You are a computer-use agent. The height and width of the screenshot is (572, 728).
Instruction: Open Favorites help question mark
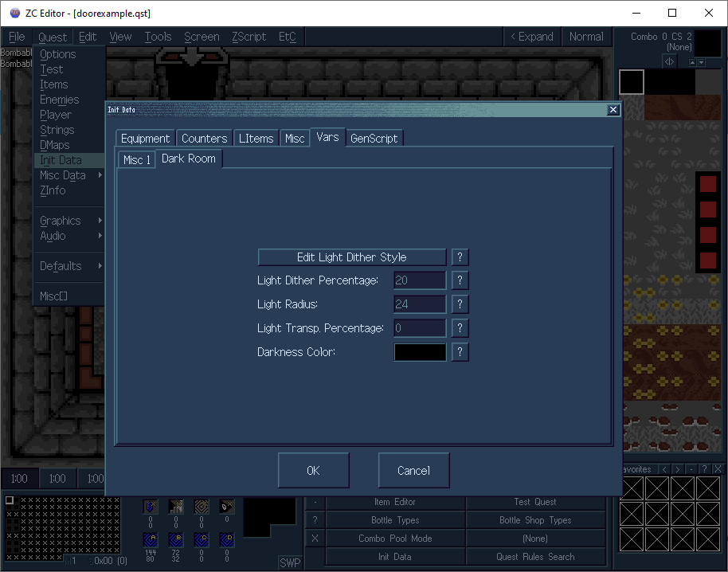tap(704, 469)
